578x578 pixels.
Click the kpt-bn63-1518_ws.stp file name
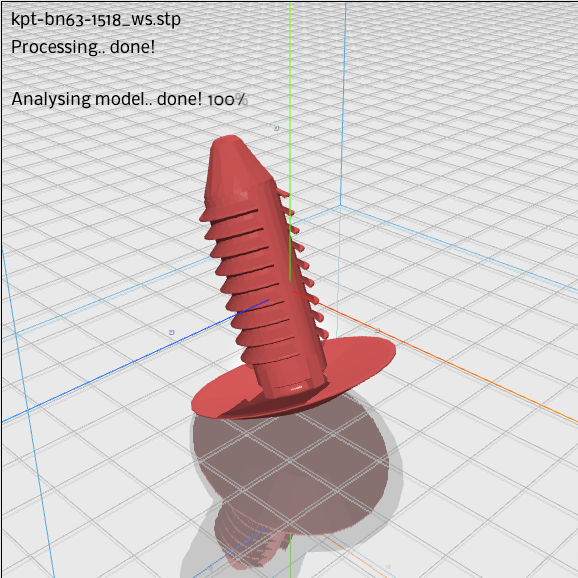coord(96,19)
